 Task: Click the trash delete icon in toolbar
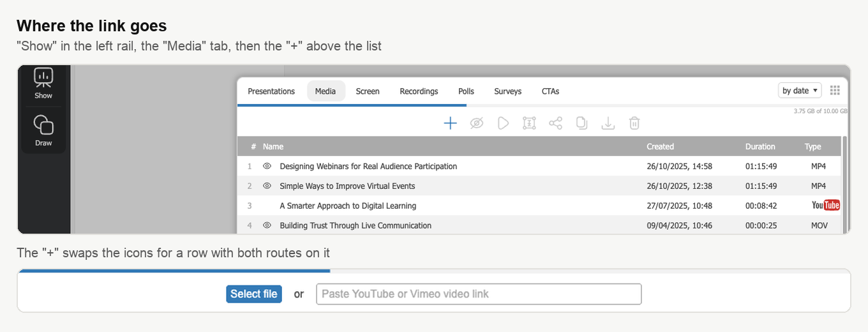coord(634,123)
